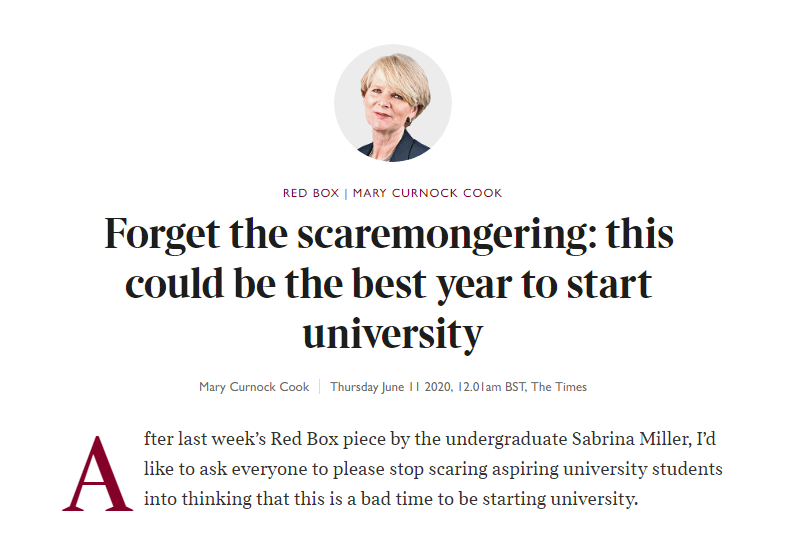The image size is (791, 534).
Task: Open the RED BOX section link
Action: (311, 193)
